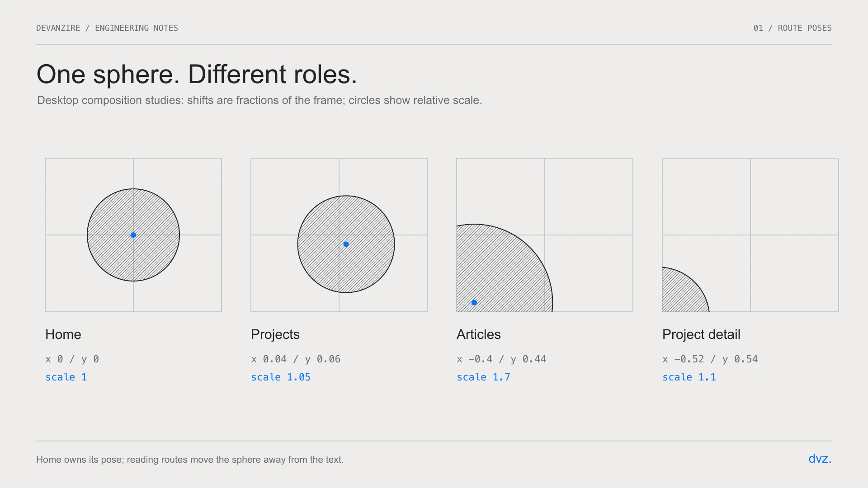
Task: Click the '01 / ROUTE POSES' label
Action: [x=793, y=28]
